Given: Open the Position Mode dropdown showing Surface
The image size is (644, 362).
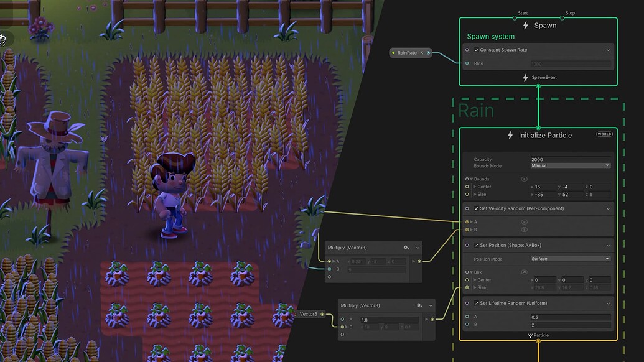Looking at the screenshot, I should (x=570, y=258).
